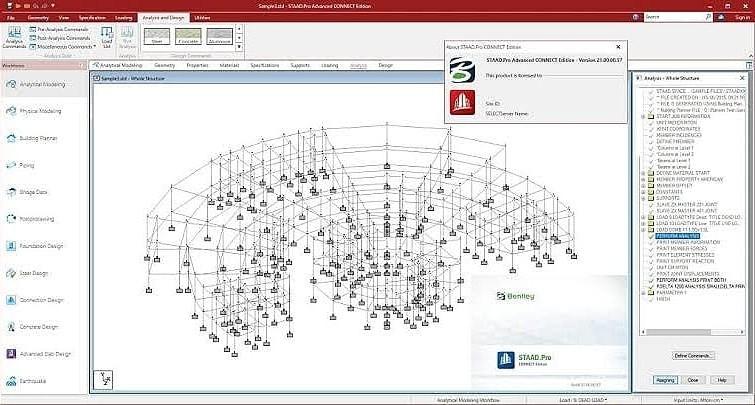Click the axis orientation icon in viewport

coord(103,379)
